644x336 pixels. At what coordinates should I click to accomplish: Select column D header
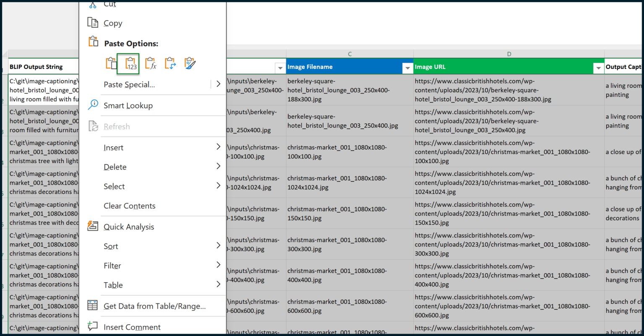[x=509, y=54]
